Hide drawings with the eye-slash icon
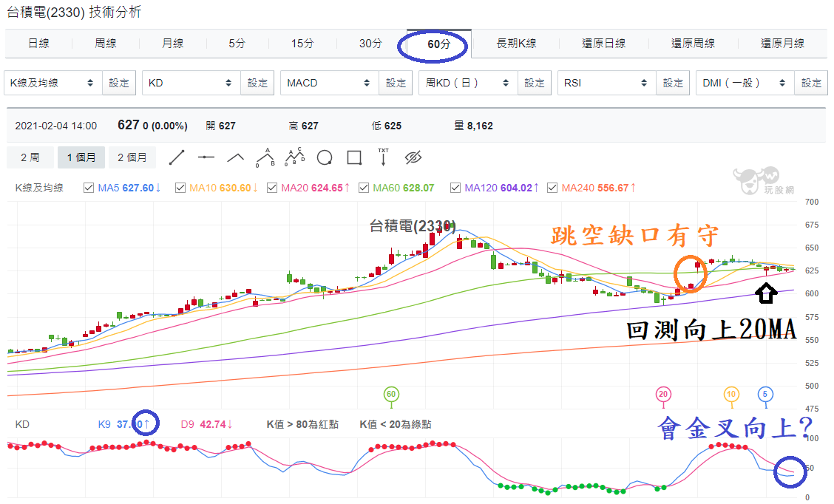The height and width of the screenshot is (504, 834). tap(413, 157)
